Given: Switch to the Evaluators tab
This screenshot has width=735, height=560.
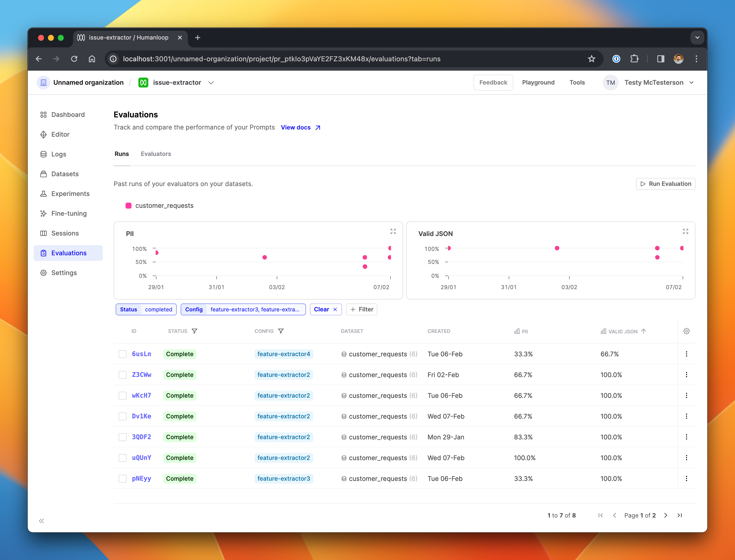Looking at the screenshot, I should coord(156,154).
